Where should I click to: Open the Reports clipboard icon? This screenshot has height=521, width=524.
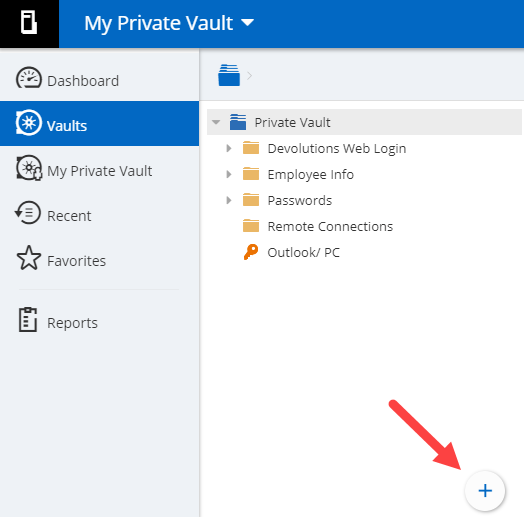click(28, 319)
